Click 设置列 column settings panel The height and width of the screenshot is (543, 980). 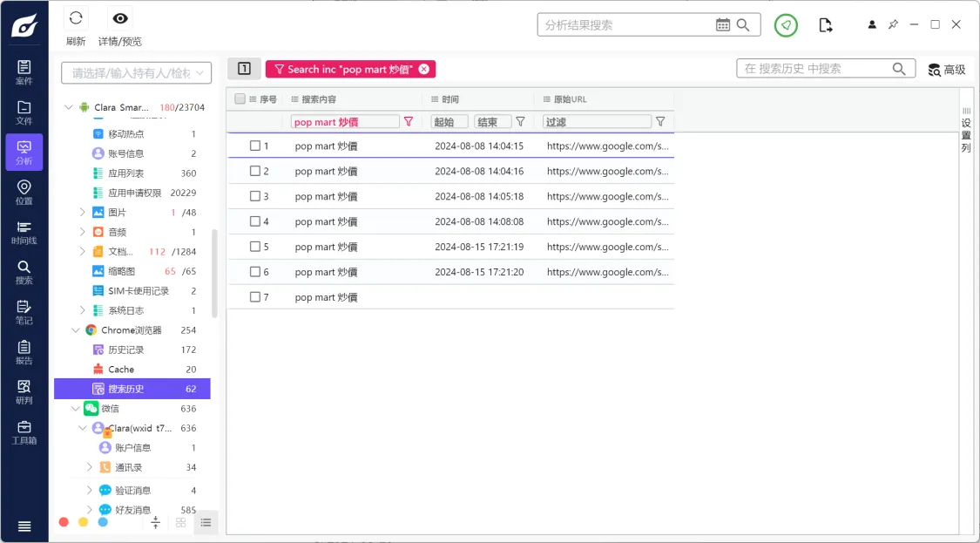[966, 130]
